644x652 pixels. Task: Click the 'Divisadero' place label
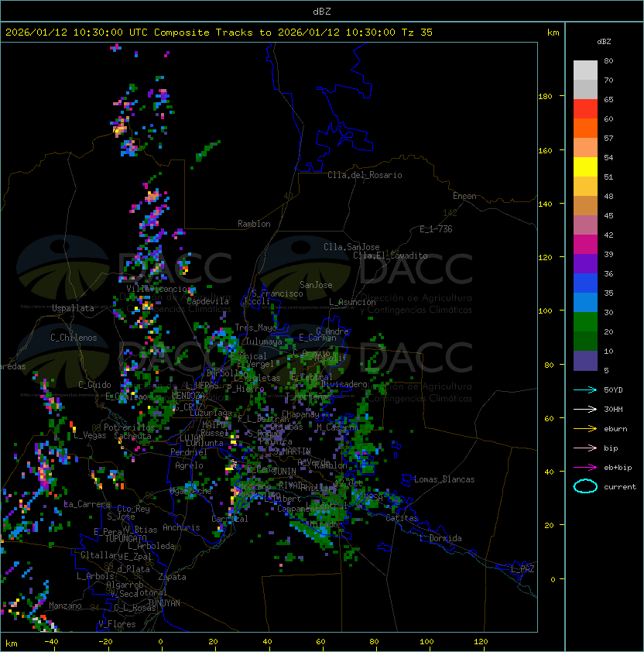tap(344, 384)
